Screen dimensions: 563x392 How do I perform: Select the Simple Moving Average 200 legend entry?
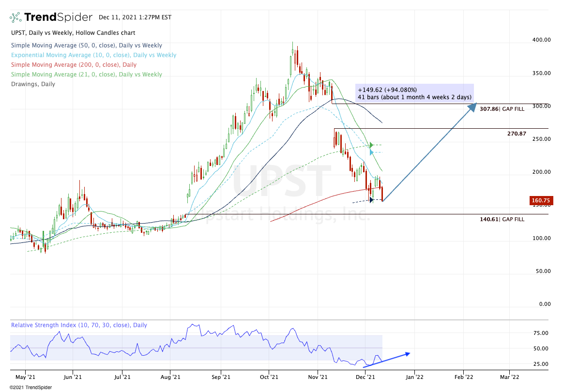(74, 65)
